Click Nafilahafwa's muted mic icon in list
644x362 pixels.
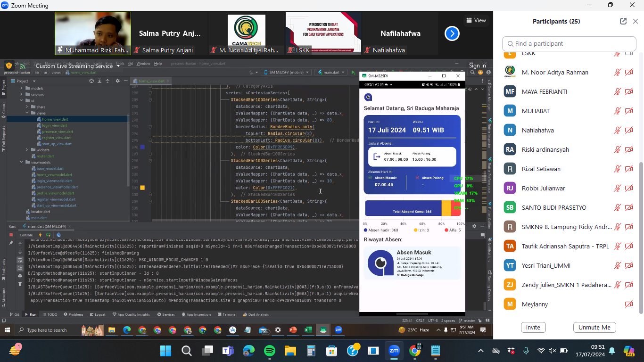[x=617, y=130]
